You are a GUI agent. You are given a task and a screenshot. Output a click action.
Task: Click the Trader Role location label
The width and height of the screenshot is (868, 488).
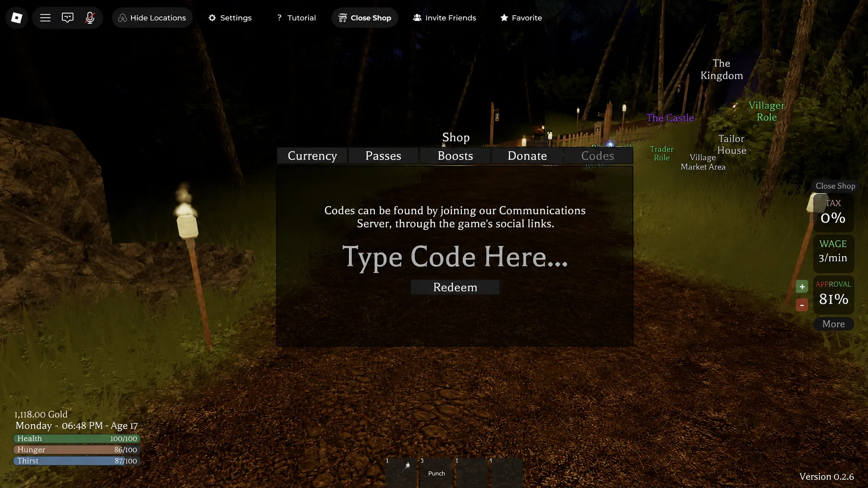(662, 153)
